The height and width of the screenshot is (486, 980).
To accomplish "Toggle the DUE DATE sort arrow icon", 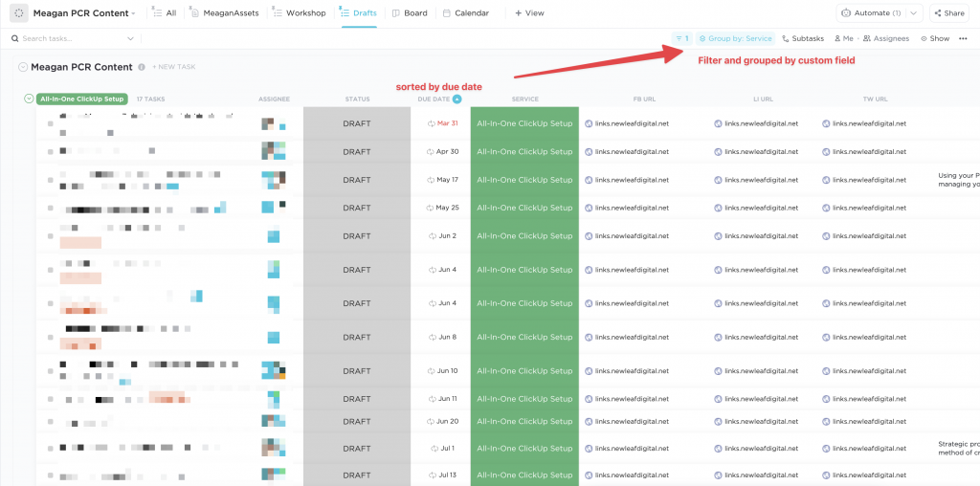I will [457, 99].
